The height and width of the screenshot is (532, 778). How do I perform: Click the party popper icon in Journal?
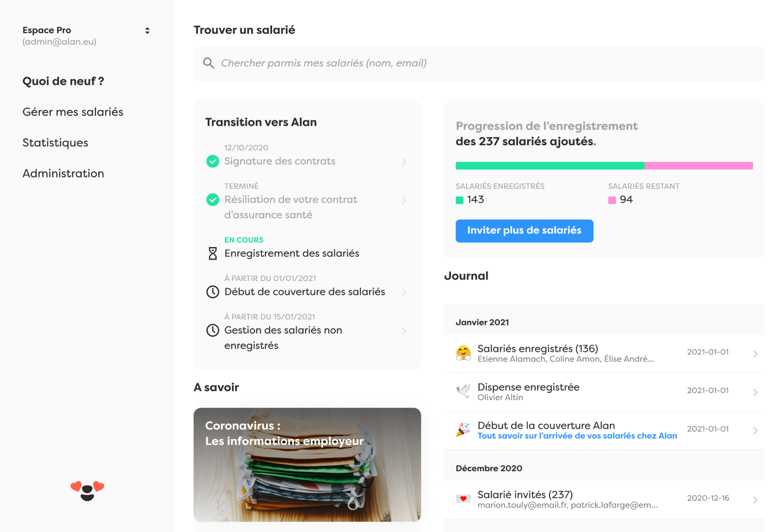coord(463,429)
